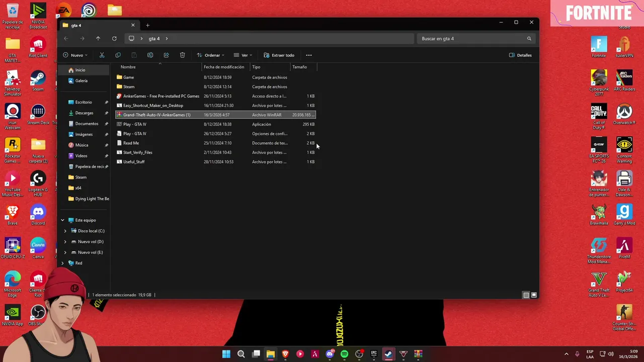Click the Cut scissors icon

[x=102, y=55]
